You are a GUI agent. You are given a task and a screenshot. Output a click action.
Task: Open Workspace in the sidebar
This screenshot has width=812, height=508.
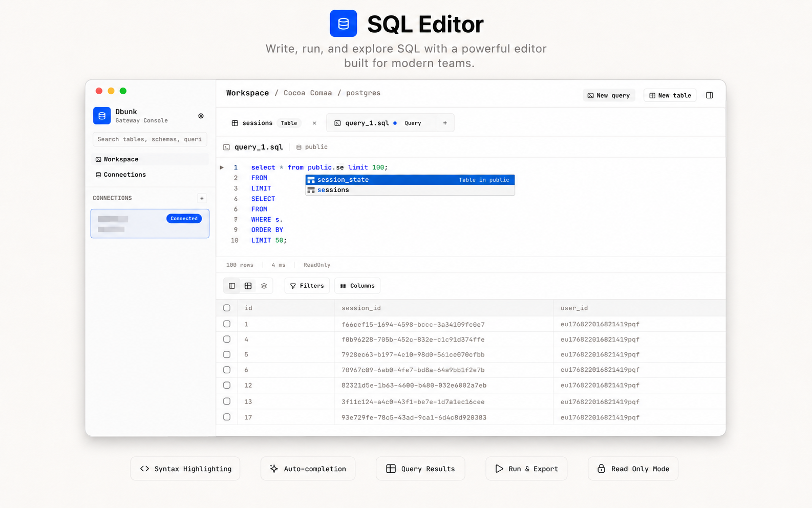click(150, 159)
